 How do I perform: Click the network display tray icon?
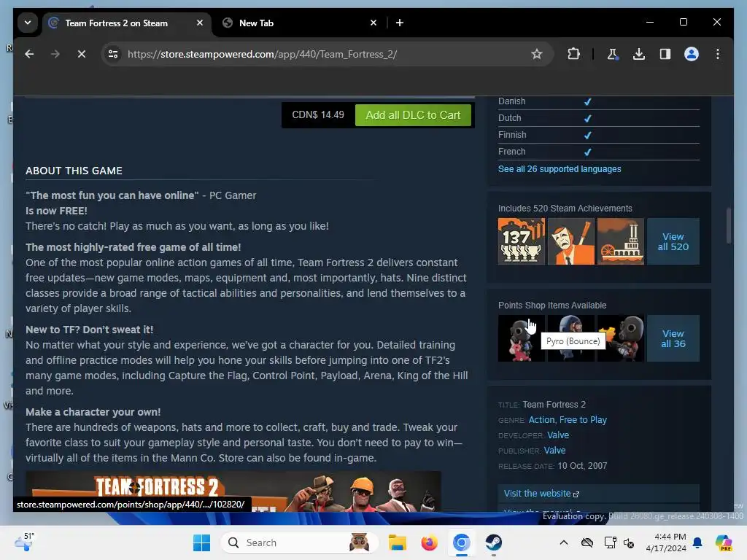click(x=611, y=542)
